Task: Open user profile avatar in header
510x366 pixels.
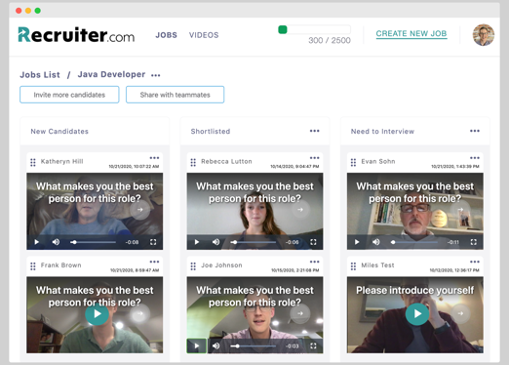Action: [483, 35]
